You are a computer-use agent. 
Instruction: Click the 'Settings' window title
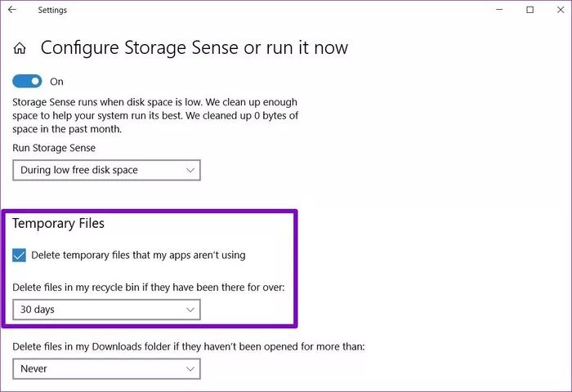click(52, 10)
